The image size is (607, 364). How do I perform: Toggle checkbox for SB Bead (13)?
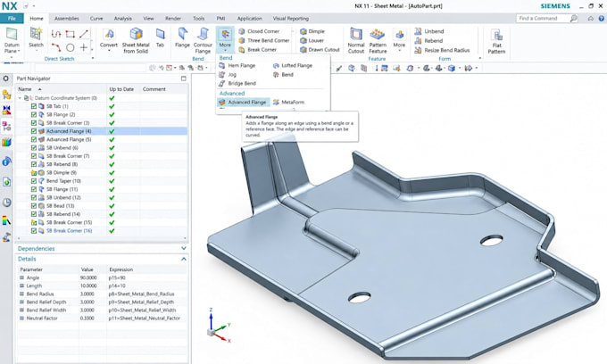click(34, 206)
